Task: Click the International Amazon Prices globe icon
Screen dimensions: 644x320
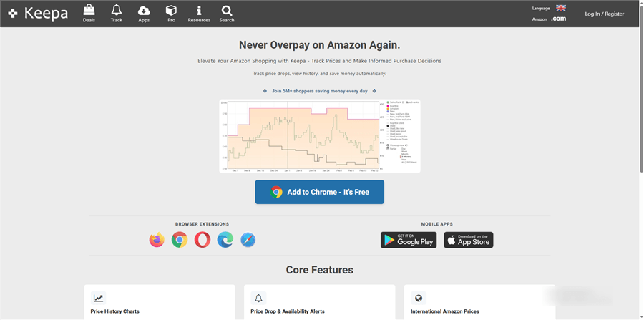Action: (x=419, y=299)
